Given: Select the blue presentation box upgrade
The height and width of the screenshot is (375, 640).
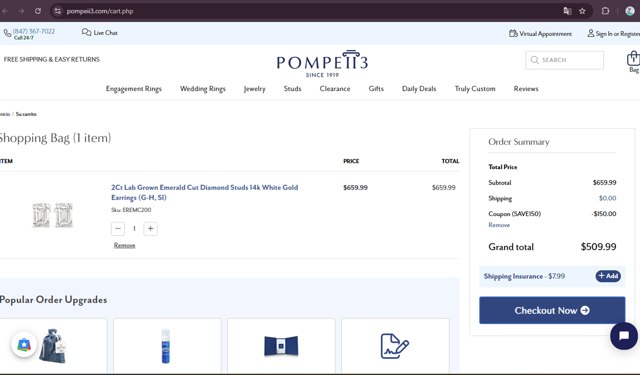Looking at the screenshot, I should pos(281,346).
